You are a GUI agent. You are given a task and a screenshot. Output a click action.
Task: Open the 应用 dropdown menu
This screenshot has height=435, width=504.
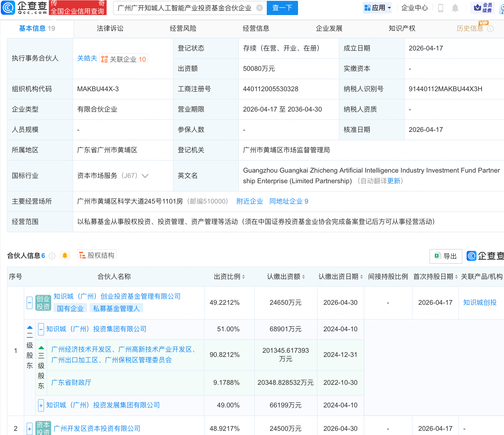click(378, 8)
